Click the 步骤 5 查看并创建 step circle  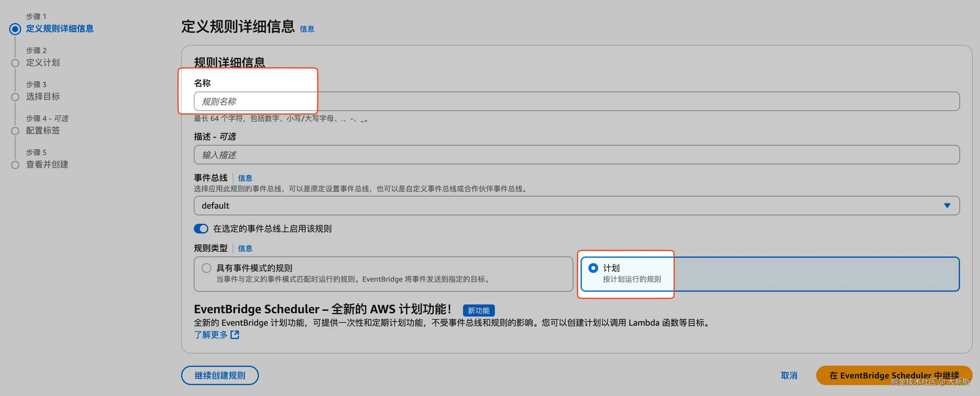(15, 165)
